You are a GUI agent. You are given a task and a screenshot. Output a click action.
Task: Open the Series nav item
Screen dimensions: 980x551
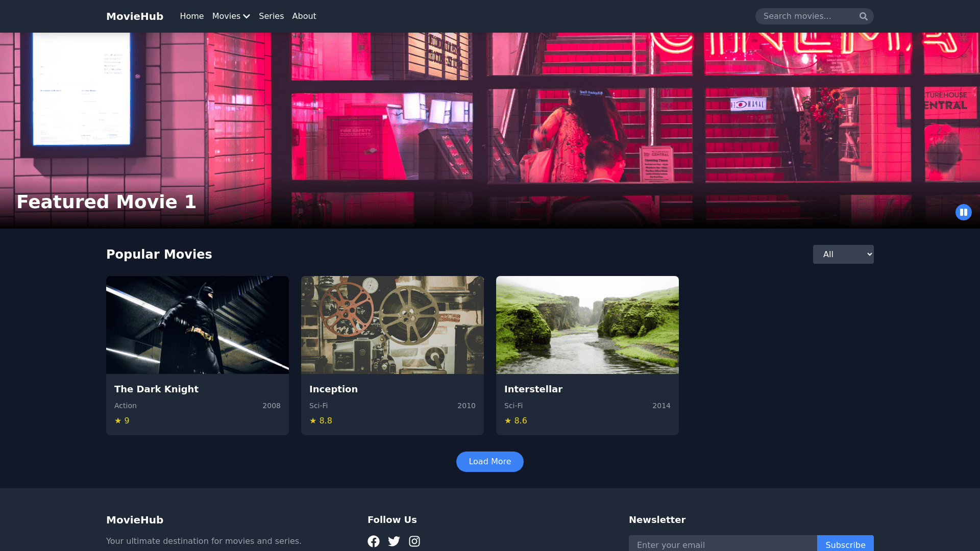[271, 16]
